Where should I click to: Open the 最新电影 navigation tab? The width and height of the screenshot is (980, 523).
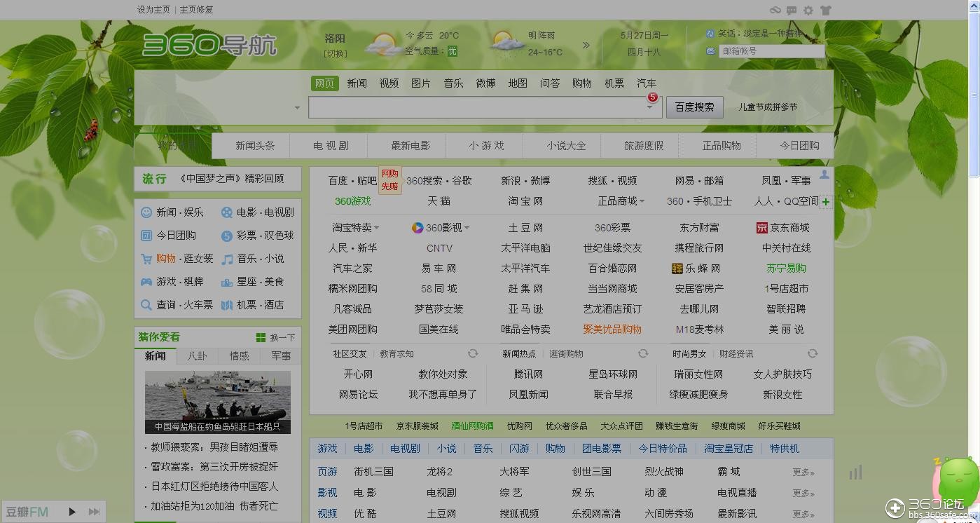(410, 146)
